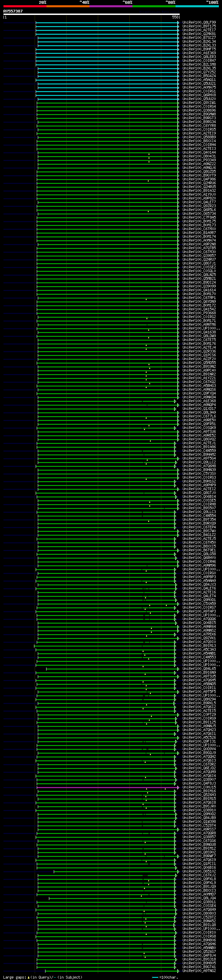222x980 pixels.
Task: Open hit UniRef100_B7SCZ7
Action: click(199, 38)
